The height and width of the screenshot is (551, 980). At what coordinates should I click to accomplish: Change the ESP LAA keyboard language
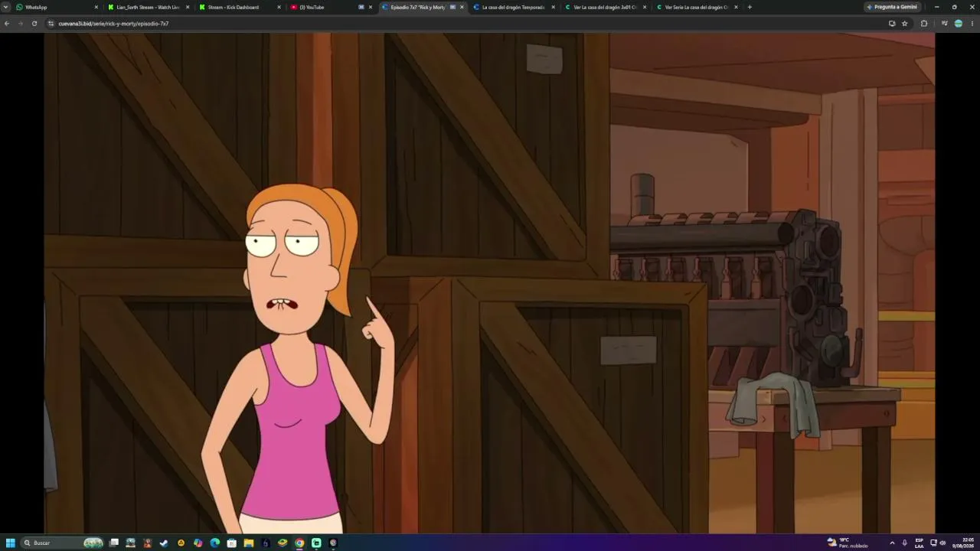[x=920, y=543]
